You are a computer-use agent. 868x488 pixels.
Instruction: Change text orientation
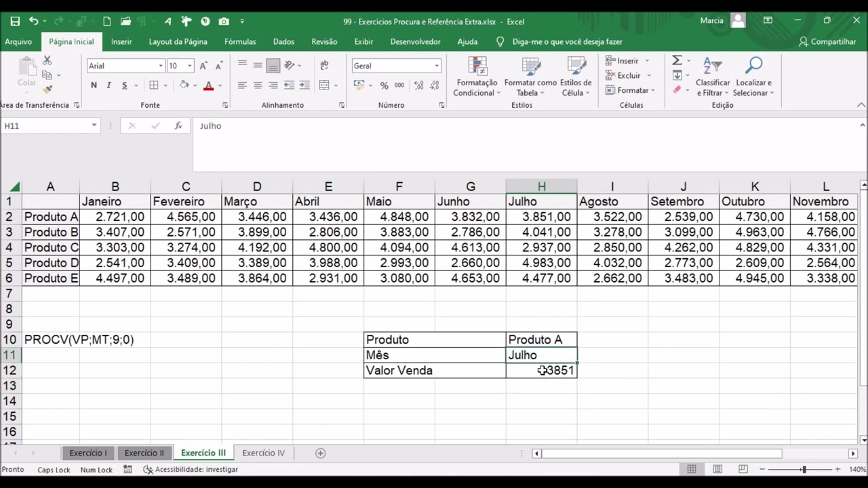tap(290, 66)
